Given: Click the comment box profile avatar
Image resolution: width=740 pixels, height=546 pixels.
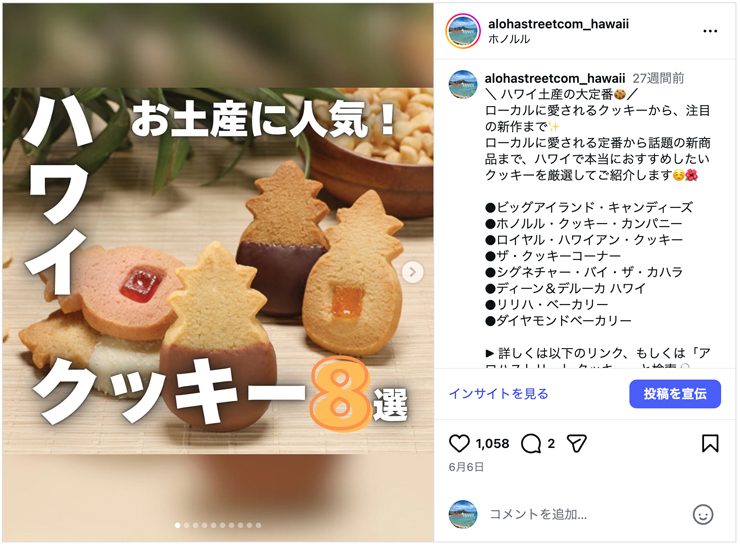Looking at the screenshot, I should 462,514.
